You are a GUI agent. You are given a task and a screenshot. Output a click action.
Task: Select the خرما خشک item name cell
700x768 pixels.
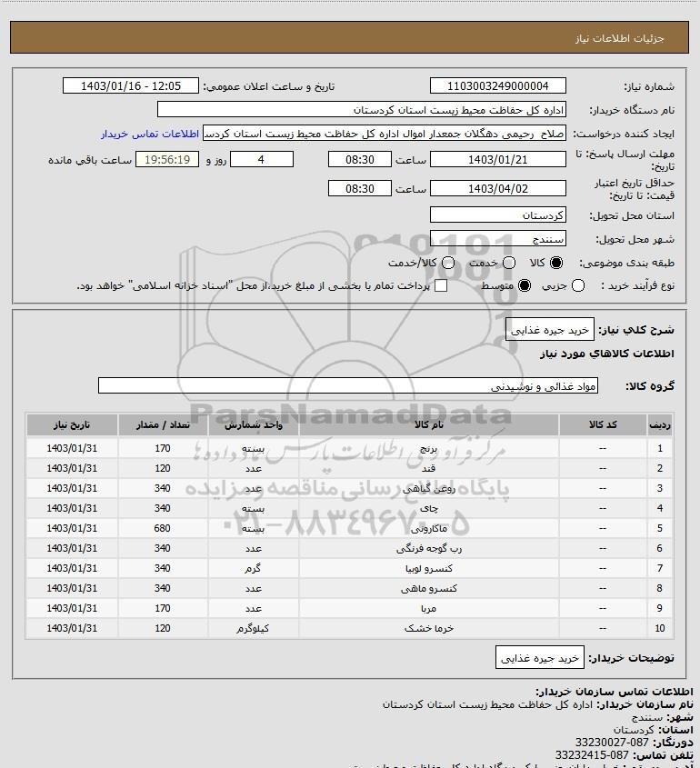pyautogui.click(x=428, y=628)
